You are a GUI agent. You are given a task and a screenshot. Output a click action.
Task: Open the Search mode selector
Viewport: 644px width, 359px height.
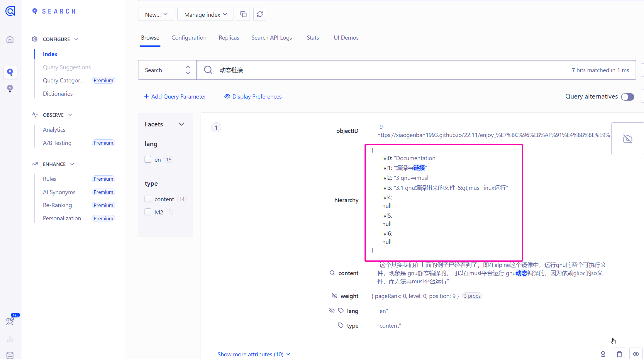(167, 70)
